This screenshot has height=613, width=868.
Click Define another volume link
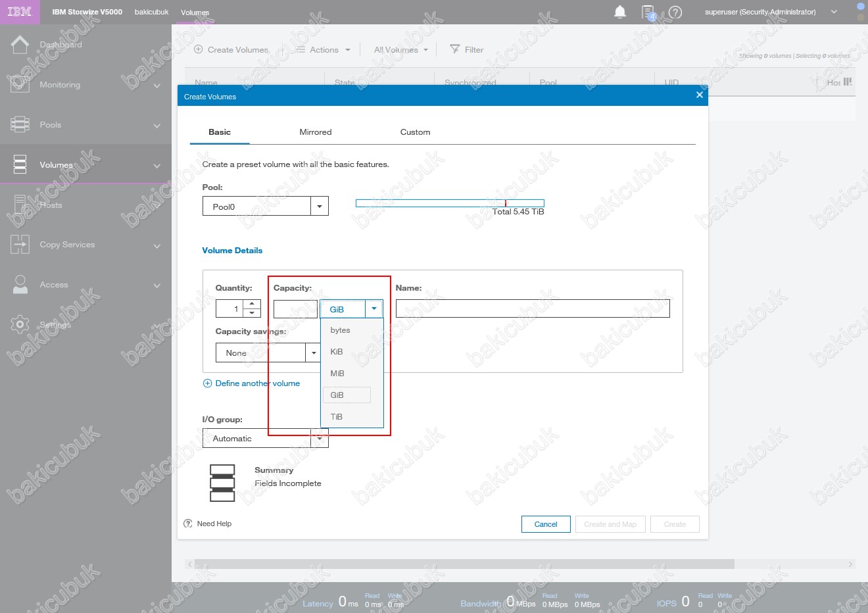coord(257,383)
